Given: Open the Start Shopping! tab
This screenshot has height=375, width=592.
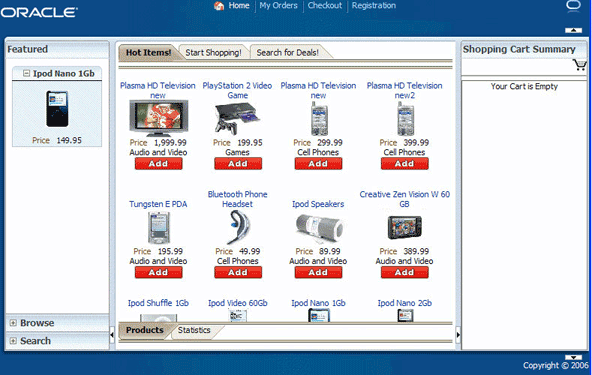Looking at the screenshot, I should click(213, 52).
